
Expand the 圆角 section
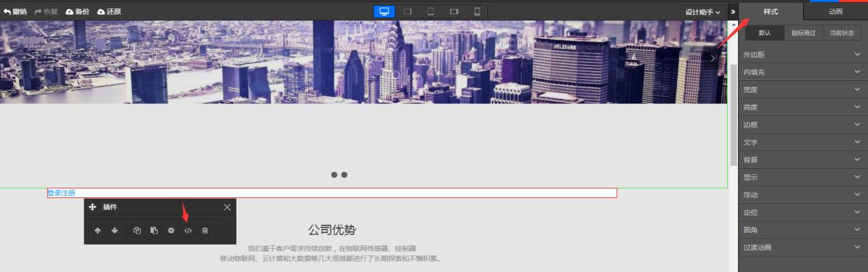coord(802,230)
